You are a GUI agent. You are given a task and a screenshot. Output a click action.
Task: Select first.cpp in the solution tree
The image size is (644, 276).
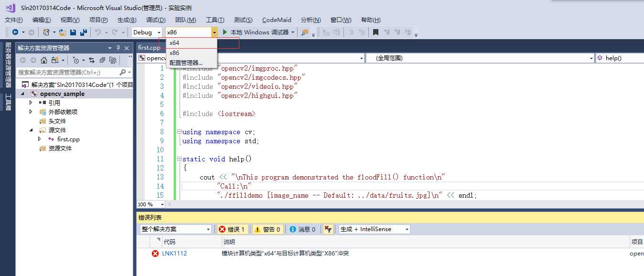(68, 139)
